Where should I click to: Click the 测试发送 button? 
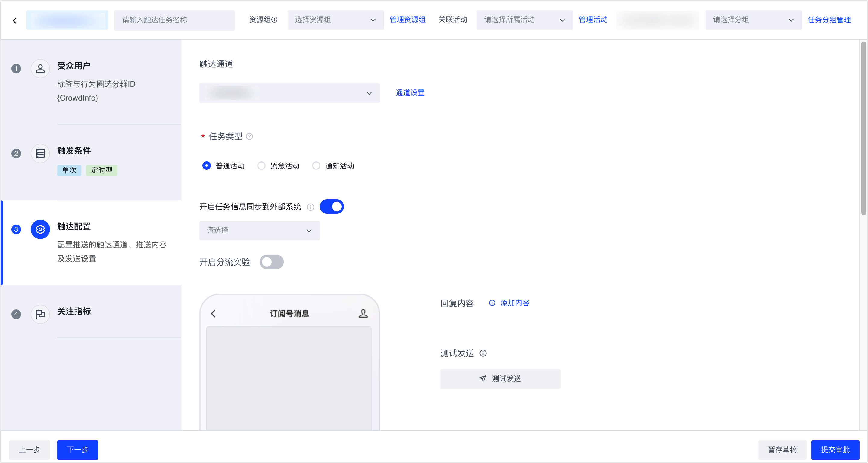tap(500, 379)
